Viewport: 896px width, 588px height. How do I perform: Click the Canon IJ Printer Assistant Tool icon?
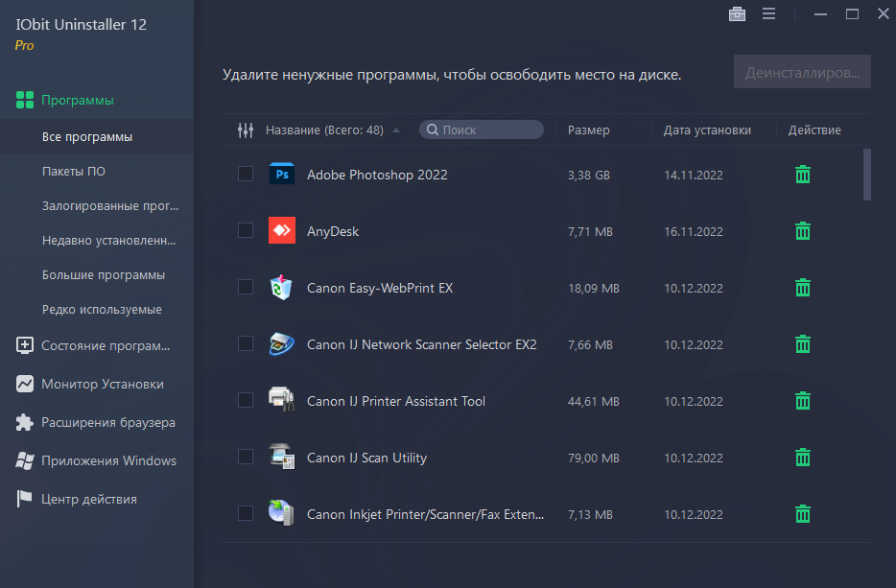point(282,399)
